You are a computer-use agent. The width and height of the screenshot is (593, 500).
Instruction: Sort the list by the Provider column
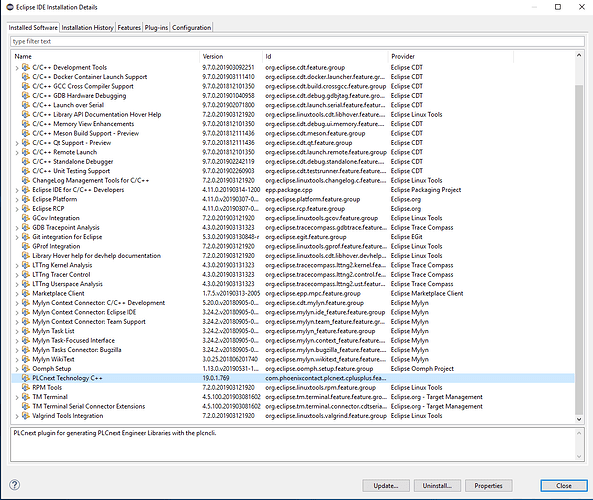coord(451,56)
